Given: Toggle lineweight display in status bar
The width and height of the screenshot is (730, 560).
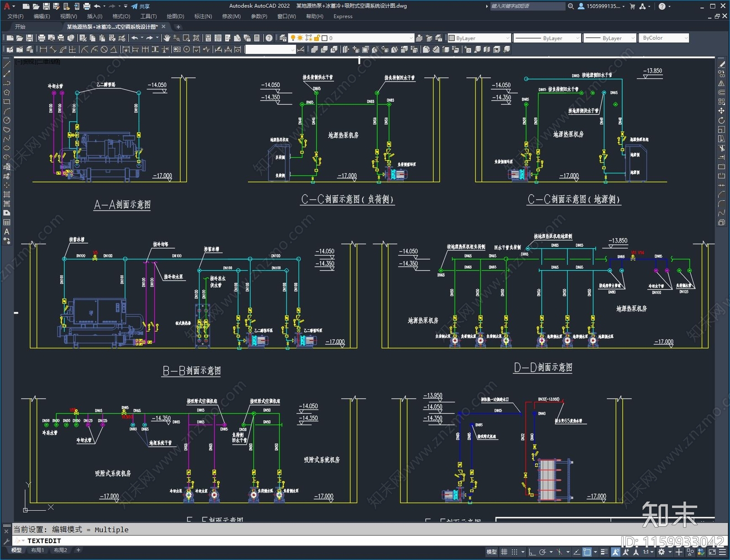Looking at the screenshot, I should click(x=604, y=552).
